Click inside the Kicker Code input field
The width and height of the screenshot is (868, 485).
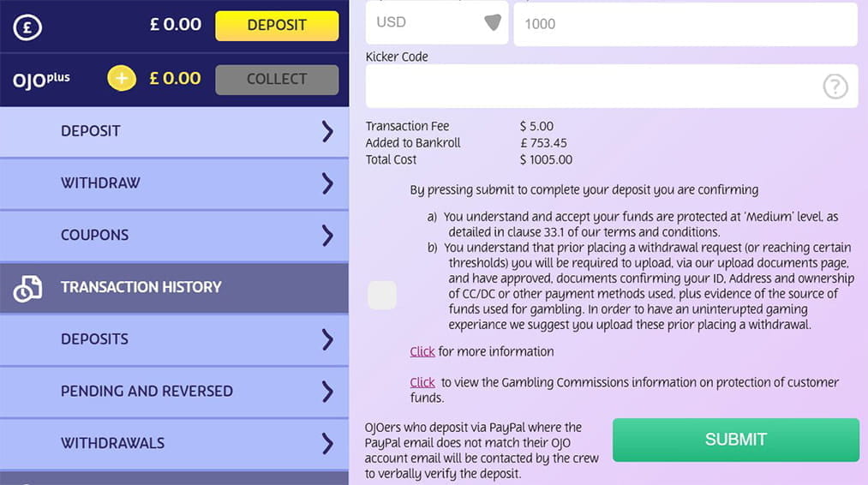612,86
